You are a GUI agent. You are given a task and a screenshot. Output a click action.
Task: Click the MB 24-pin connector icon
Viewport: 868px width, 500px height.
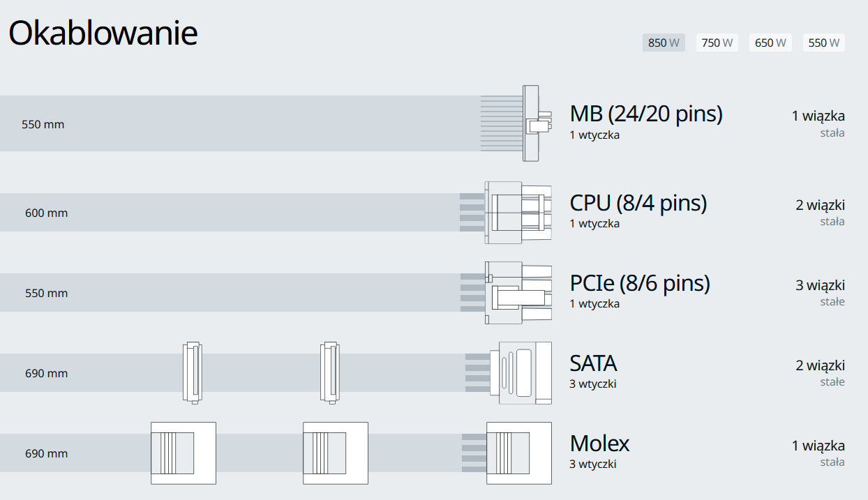tap(534, 123)
